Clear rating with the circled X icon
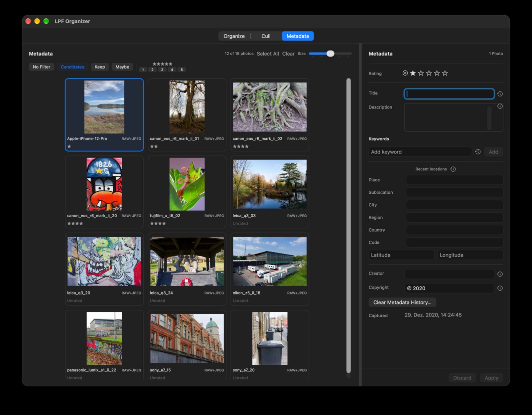 tap(405, 73)
